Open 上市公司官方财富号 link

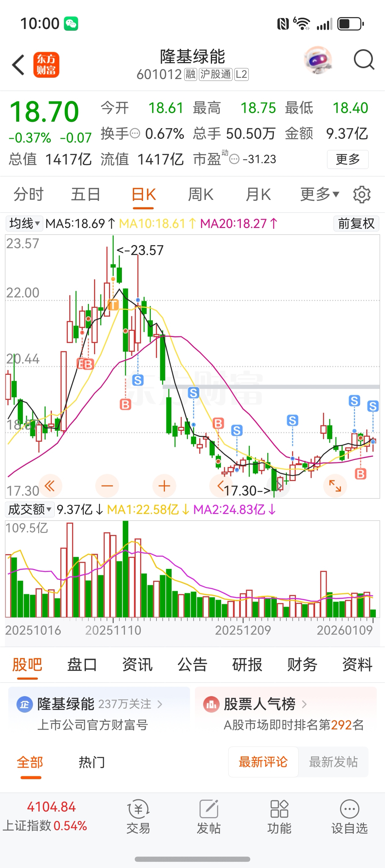click(93, 725)
